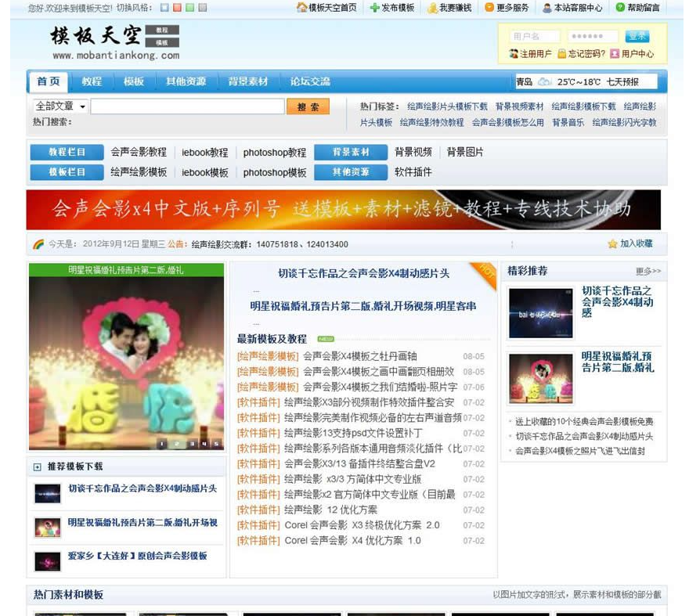Viewport: 689px width, 616px height.
Task: Open the 软件插件 link
Action: tap(413, 172)
